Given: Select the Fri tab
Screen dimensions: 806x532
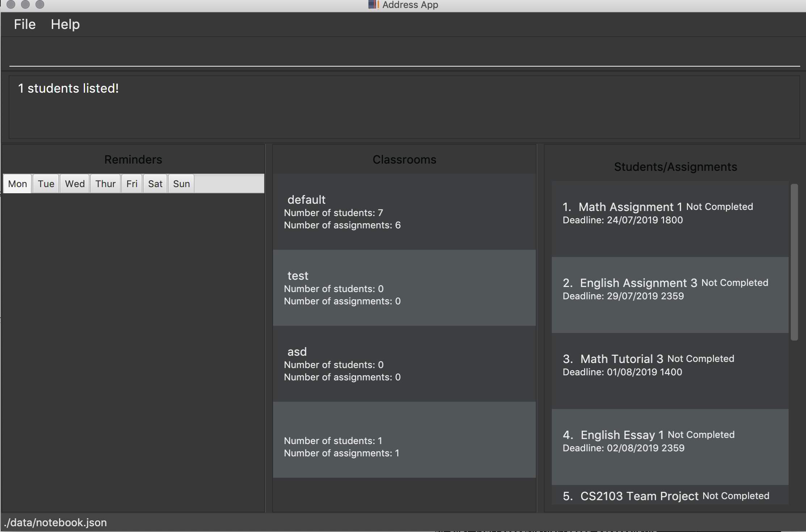Looking at the screenshot, I should coord(132,184).
